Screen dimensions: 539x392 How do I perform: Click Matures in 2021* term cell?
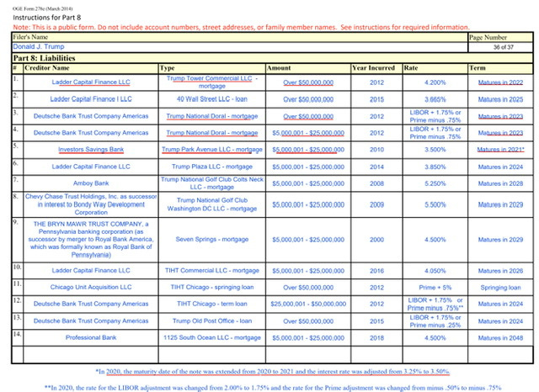500,150
